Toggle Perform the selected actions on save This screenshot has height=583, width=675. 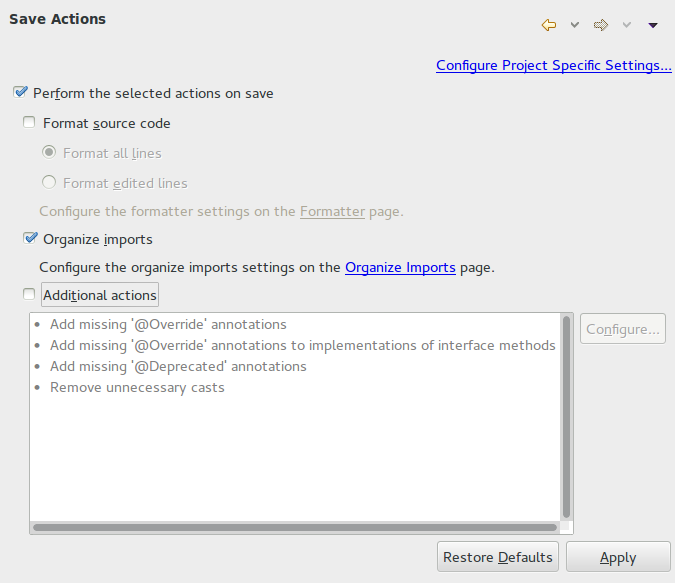pyautogui.click(x=20, y=93)
